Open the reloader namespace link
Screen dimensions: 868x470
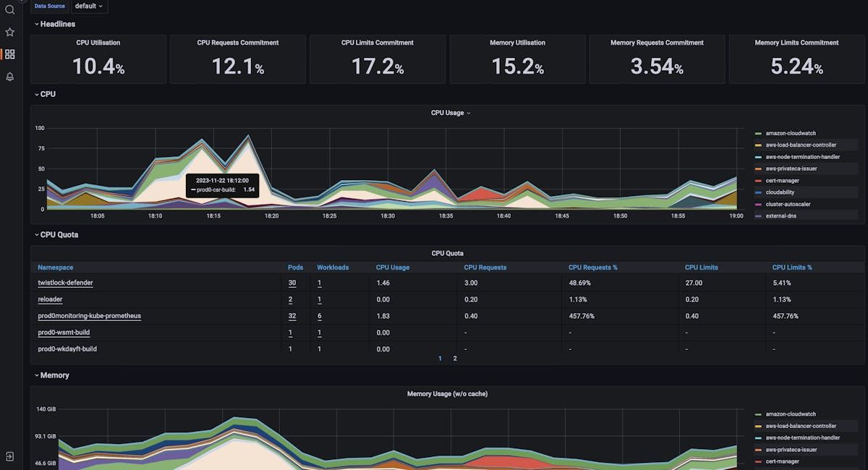(50, 299)
